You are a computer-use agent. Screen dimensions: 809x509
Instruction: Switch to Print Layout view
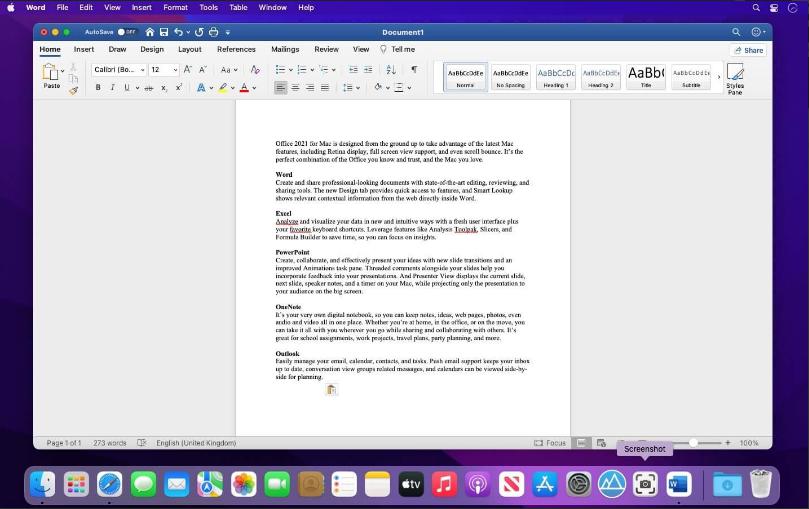point(581,442)
